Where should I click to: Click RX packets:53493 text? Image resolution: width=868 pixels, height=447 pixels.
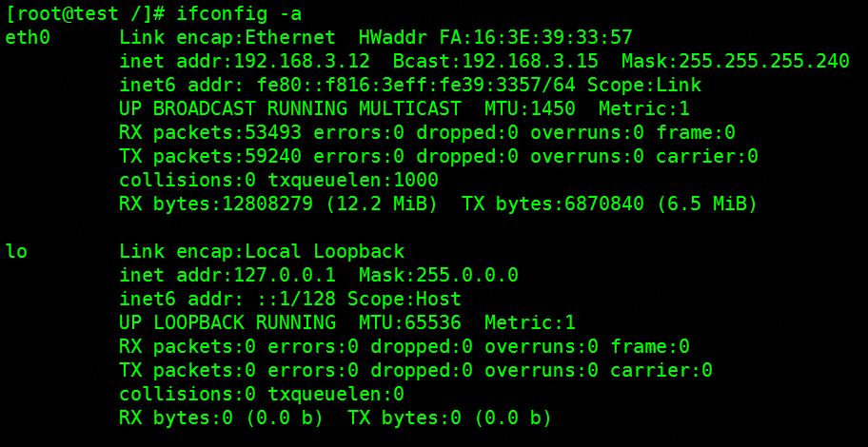210,133
